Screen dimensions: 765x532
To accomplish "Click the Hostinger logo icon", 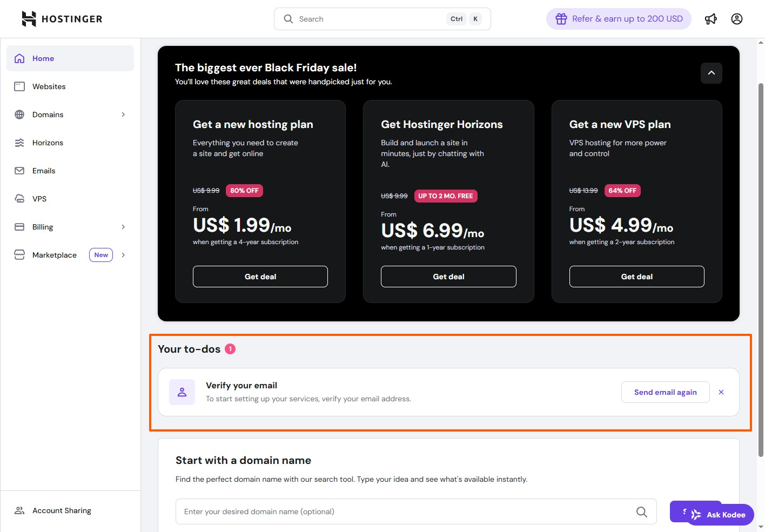I will tap(29, 19).
